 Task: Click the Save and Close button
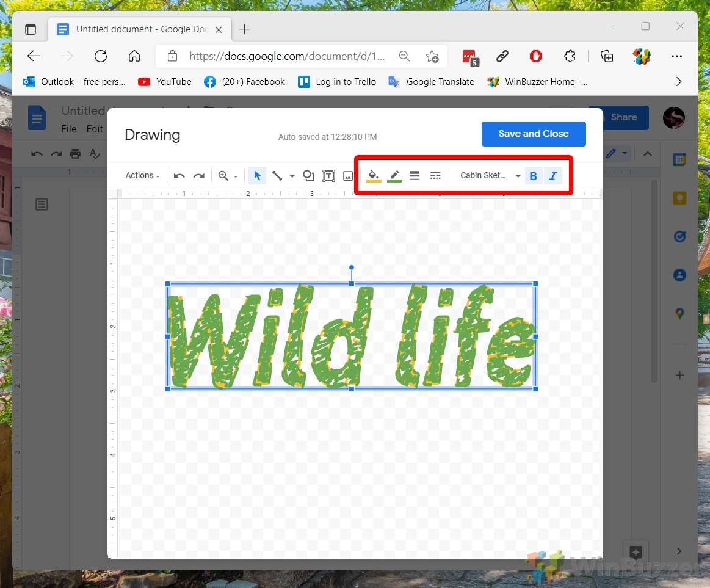(533, 134)
